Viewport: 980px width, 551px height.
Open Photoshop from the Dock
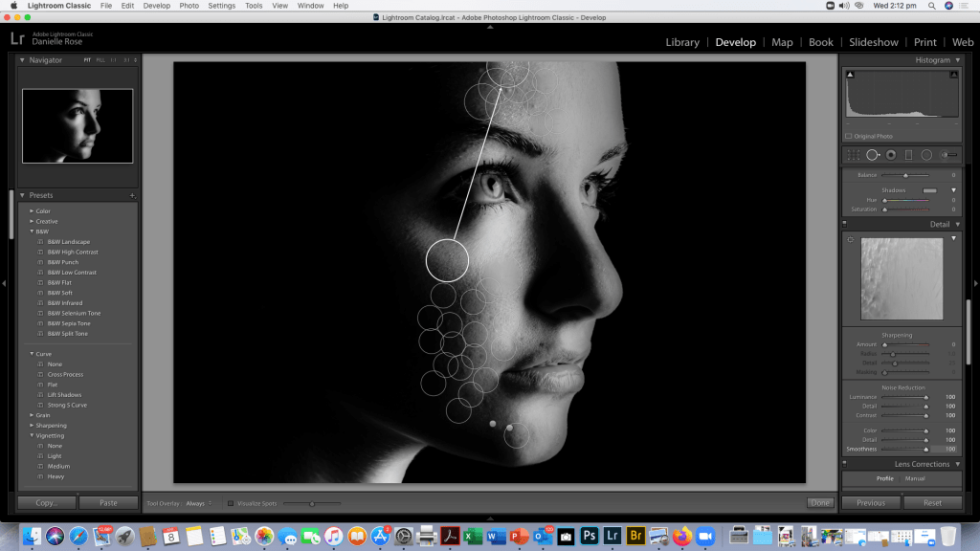(590, 537)
